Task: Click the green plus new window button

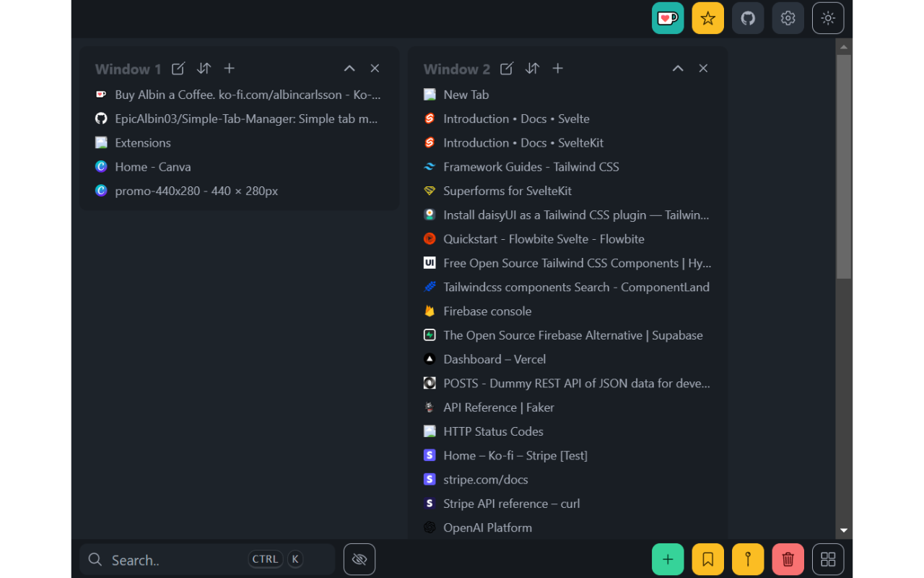Action: (668, 559)
